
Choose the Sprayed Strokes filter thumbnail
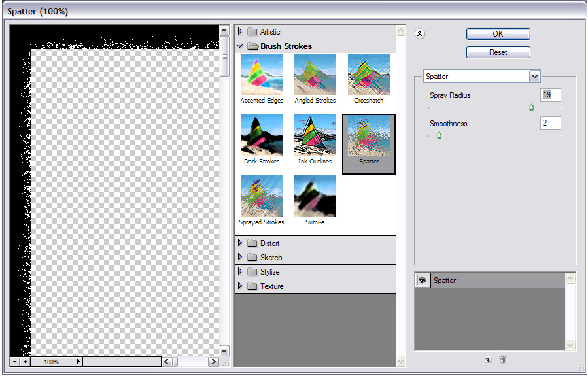point(262,196)
